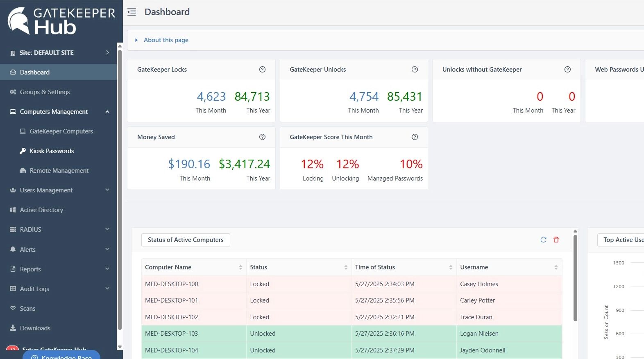Open the Downloads sidebar link
Screen dimensions: 644x359
[x=35, y=328]
